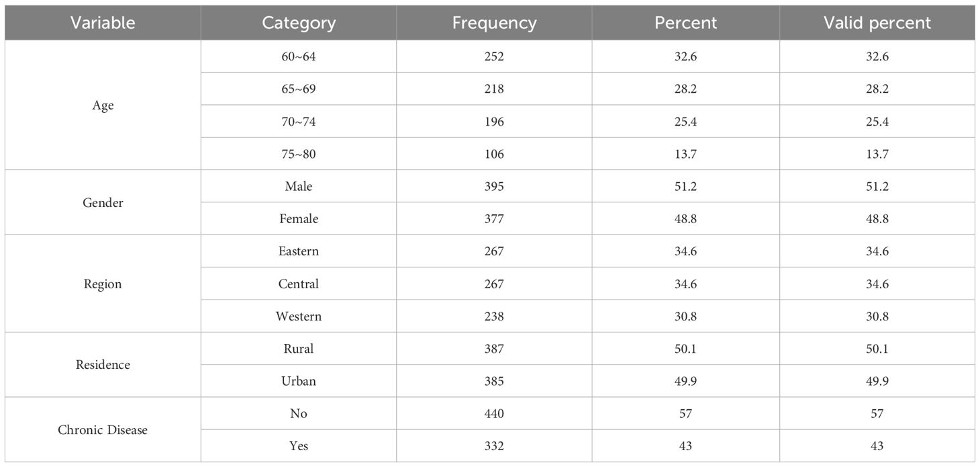The height and width of the screenshot is (467, 980).
Task: Click the Chronic Disease variable cell
Action: (x=103, y=429)
